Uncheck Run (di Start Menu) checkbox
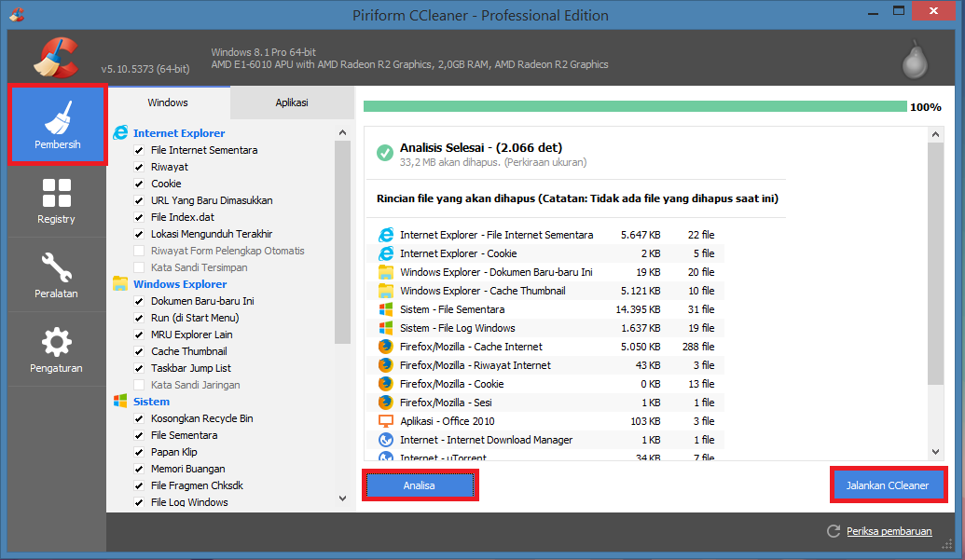 pyautogui.click(x=139, y=318)
